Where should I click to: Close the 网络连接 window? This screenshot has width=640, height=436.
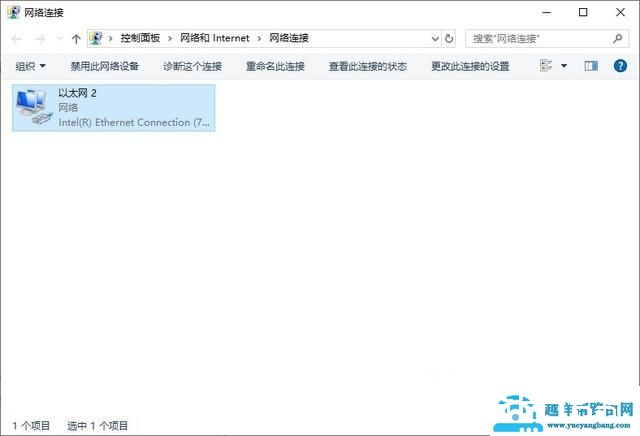tap(620, 12)
